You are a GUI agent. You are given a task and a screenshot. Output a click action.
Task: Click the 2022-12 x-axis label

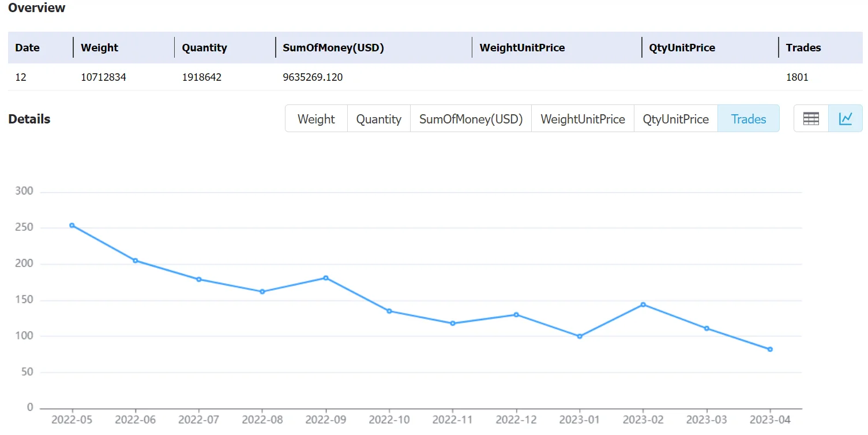click(x=516, y=419)
